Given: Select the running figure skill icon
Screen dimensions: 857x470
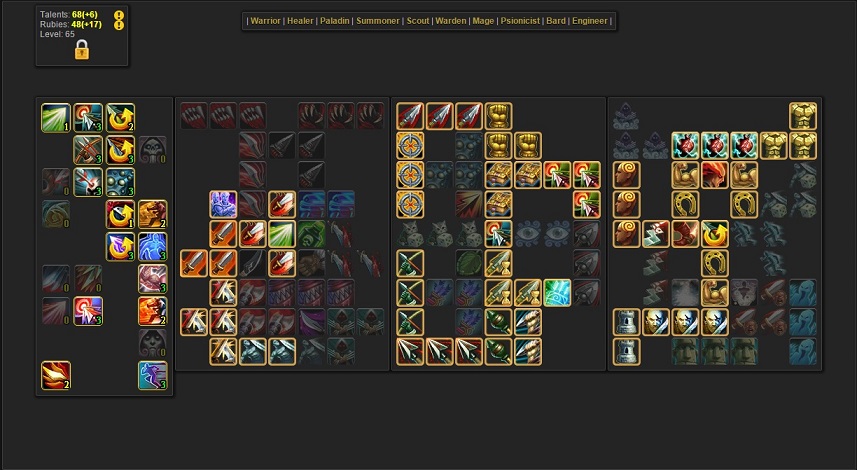Looking at the screenshot, I should (152, 375).
